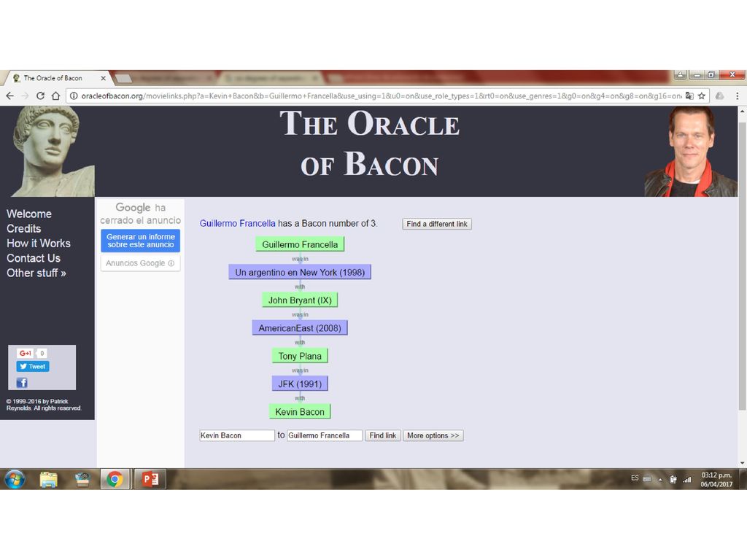The width and height of the screenshot is (747, 560).
Task: Click the Guillermo Francella blue link
Action: 237,223
